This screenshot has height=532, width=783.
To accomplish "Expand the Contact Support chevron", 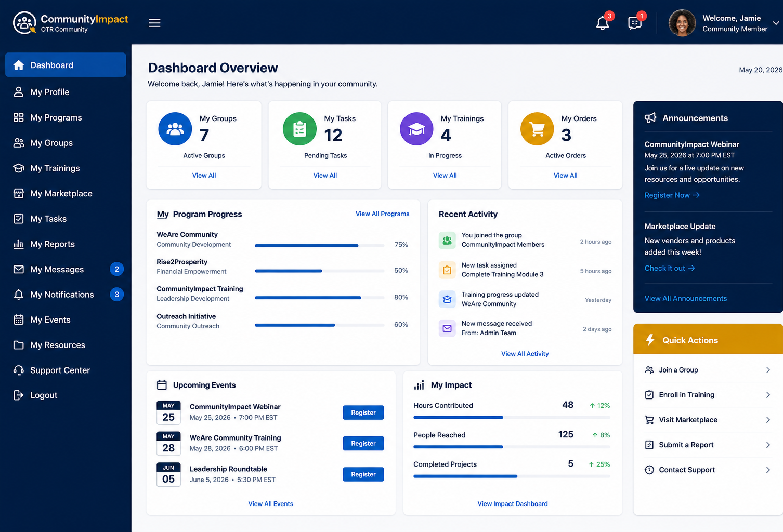I will pos(768,470).
